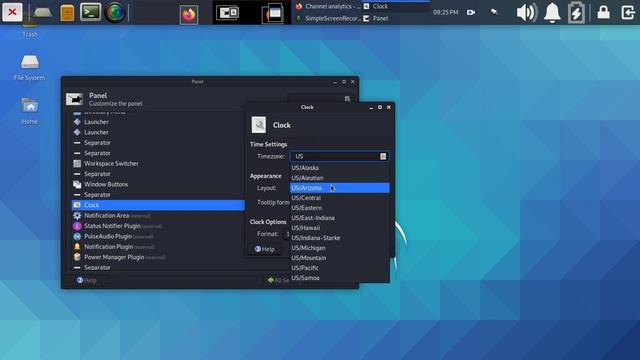The width and height of the screenshot is (640, 360).
Task: Choose US/Mountain from timezone suggestions
Action: click(x=340, y=258)
